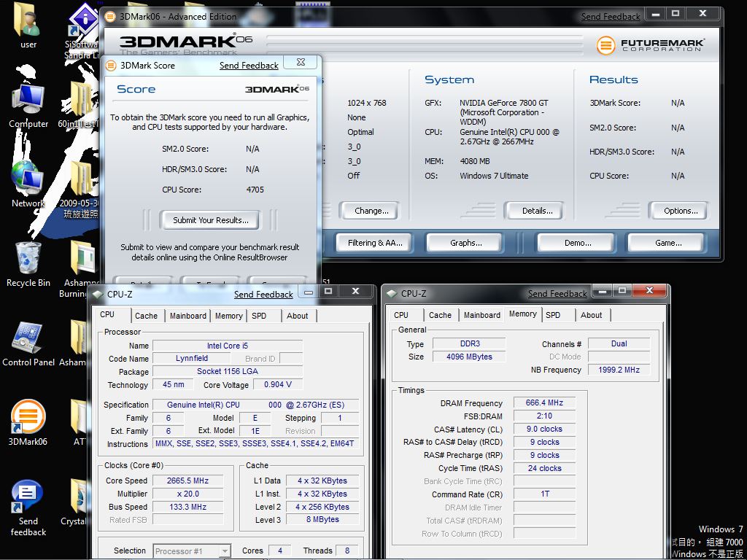Screen dimensions: 747x560
Task: Open the Computer desktop icon
Action: (x=28, y=106)
